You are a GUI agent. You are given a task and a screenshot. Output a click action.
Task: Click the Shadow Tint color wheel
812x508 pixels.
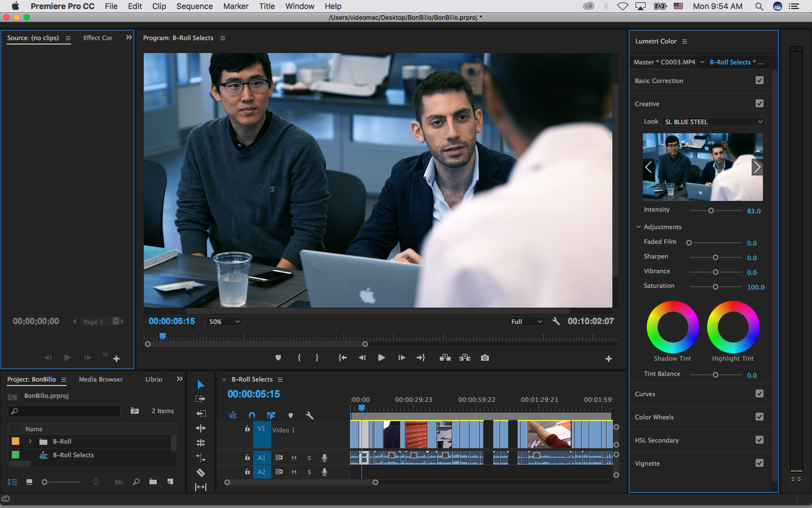point(672,327)
